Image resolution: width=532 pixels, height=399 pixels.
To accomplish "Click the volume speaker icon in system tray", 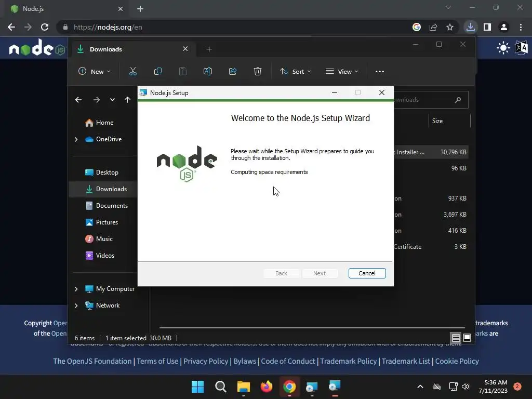I will pos(465,387).
